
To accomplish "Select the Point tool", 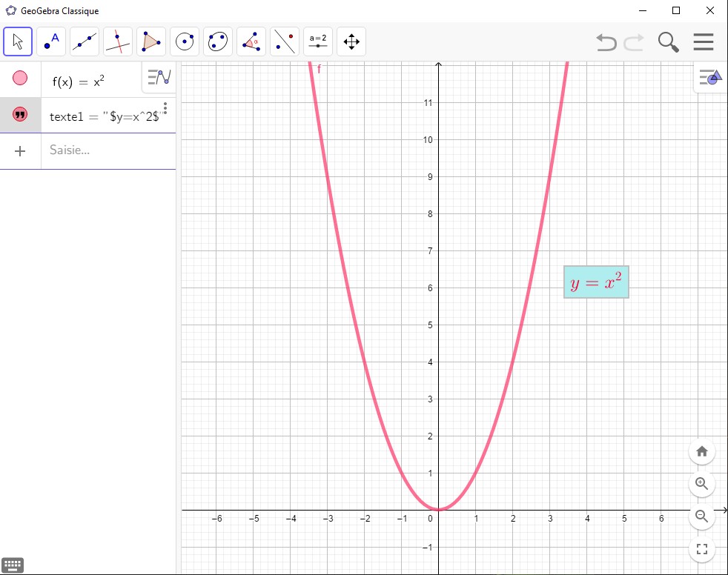I will [51, 41].
